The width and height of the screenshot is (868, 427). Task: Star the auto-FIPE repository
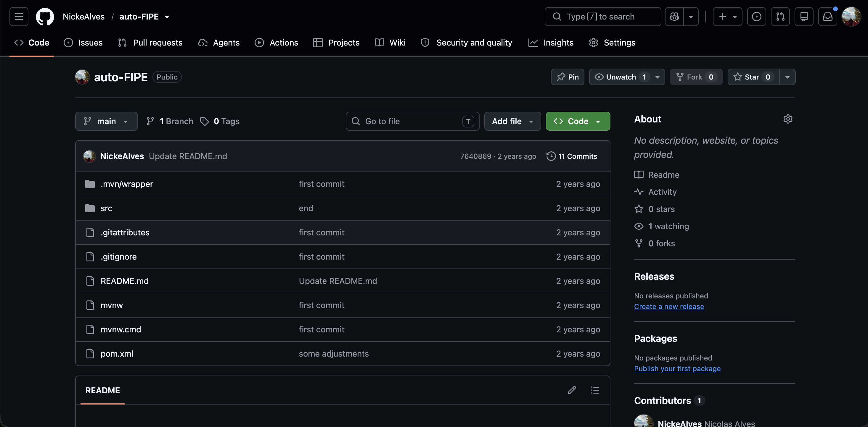point(753,77)
